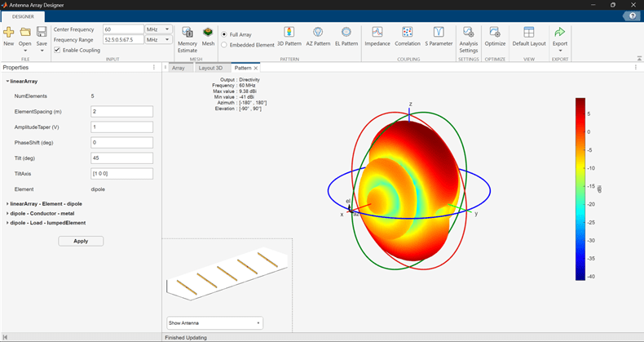Screen dimensions: 644x342
Task: Open the Show Antenna dropdown
Action: [214, 322]
